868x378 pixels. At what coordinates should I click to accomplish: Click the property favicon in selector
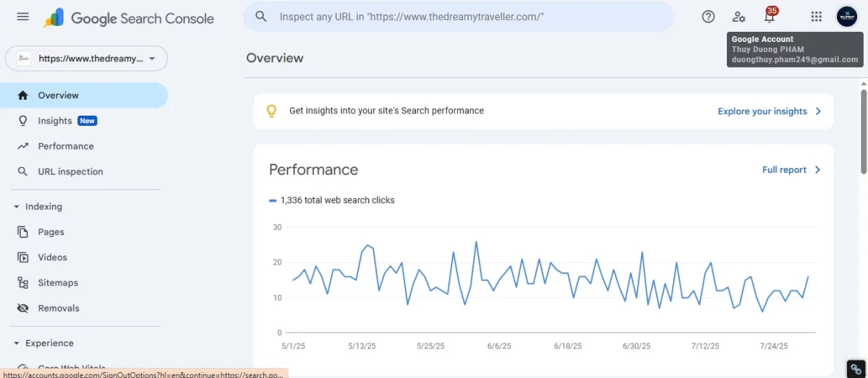click(x=24, y=59)
